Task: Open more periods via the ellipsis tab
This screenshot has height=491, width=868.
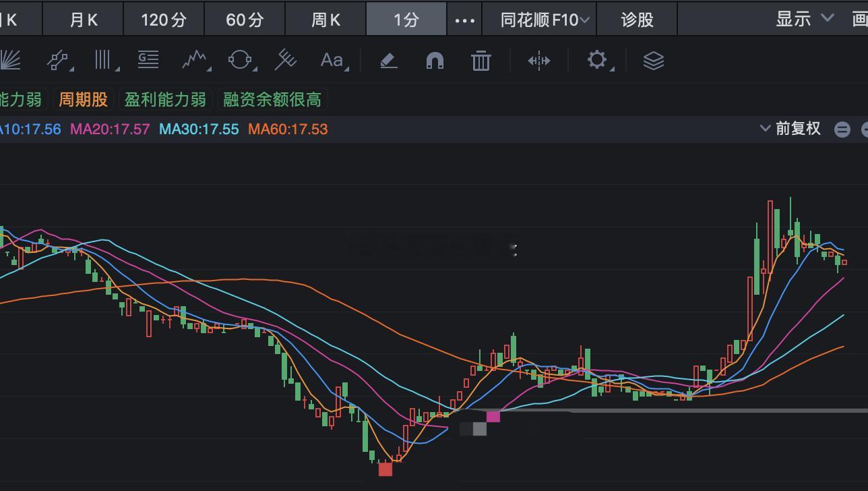Action: (x=464, y=20)
